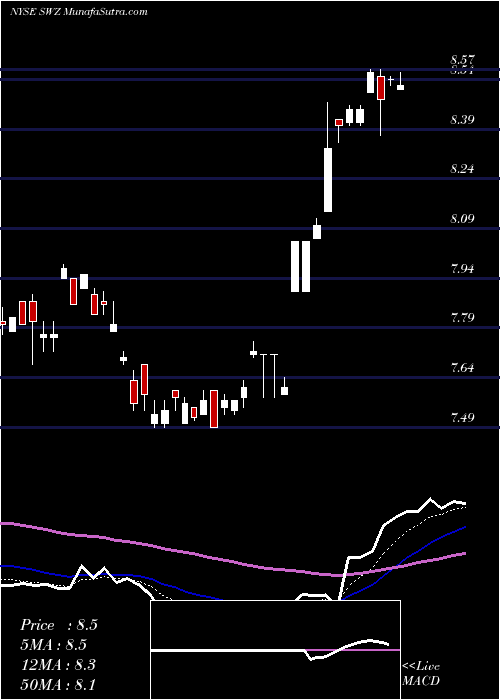This screenshot has width=500, height=700.
Task: Click the 8.57 price axis label
Action: click(462, 59)
